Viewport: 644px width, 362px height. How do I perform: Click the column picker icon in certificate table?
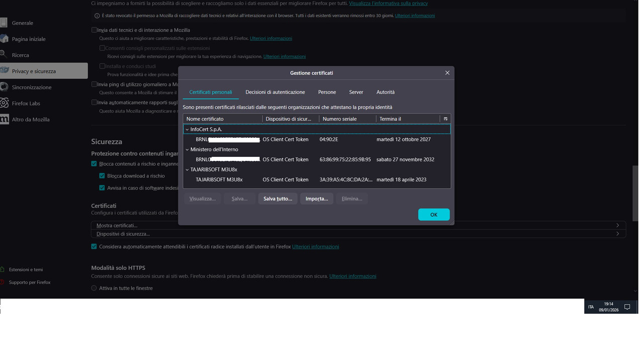pyautogui.click(x=445, y=119)
